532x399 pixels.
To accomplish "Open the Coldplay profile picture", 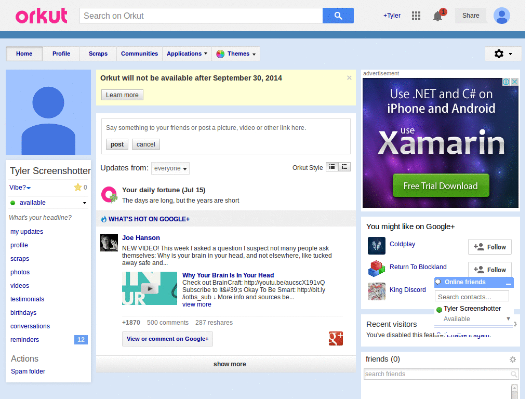I will (377, 246).
